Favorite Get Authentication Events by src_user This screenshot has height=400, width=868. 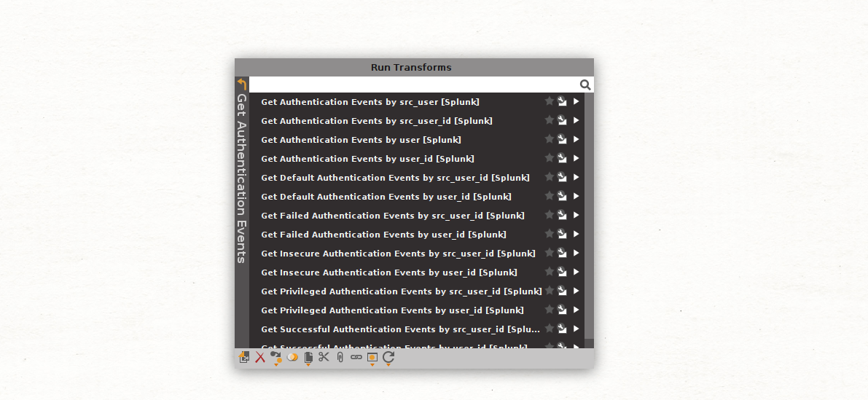549,101
